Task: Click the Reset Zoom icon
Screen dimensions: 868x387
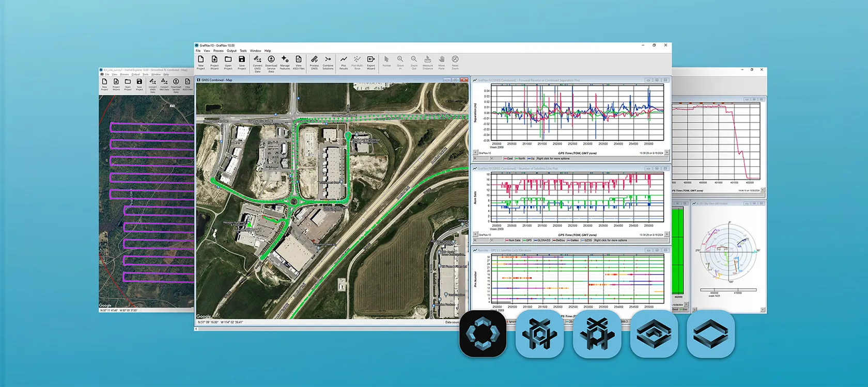Action: pyautogui.click(x=455, y=62)
